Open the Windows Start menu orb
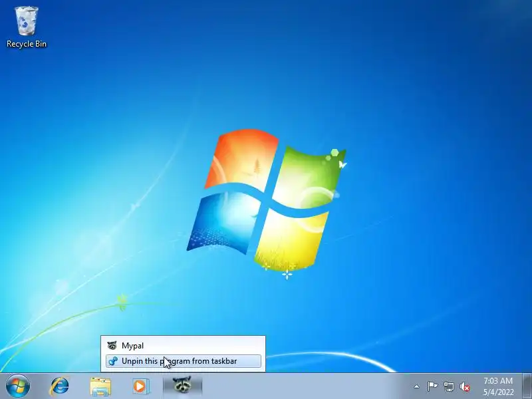The width and height of the screenshot is (532, 399). click(18, 386)
